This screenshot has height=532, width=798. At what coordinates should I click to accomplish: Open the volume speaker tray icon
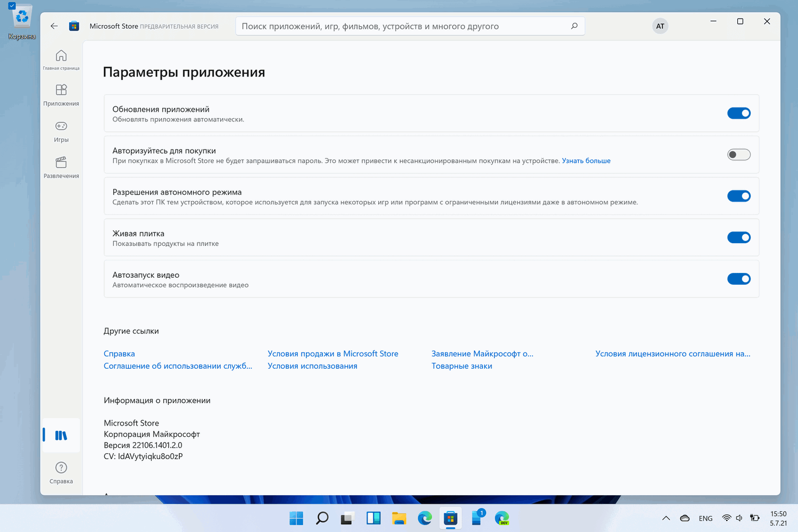coord(739,518)
